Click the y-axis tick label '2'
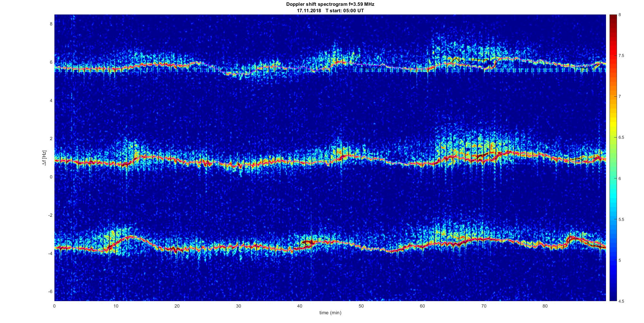 [x=51, y=138]
